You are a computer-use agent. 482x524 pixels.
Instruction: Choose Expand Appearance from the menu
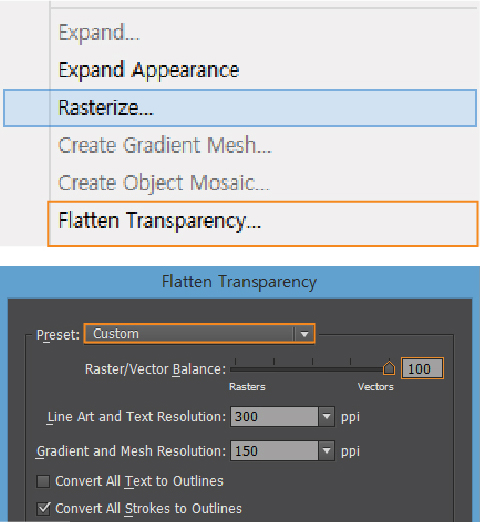[149, 71]
